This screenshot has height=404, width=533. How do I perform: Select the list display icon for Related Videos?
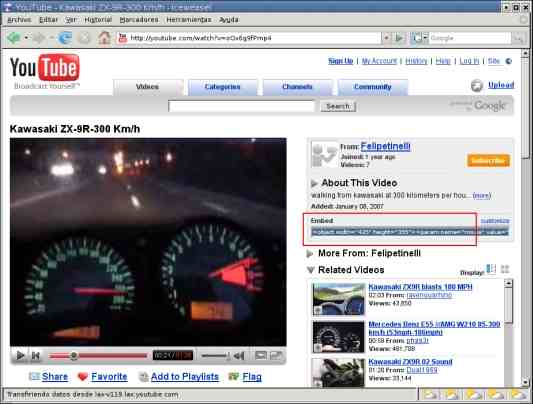pos(491,269)
